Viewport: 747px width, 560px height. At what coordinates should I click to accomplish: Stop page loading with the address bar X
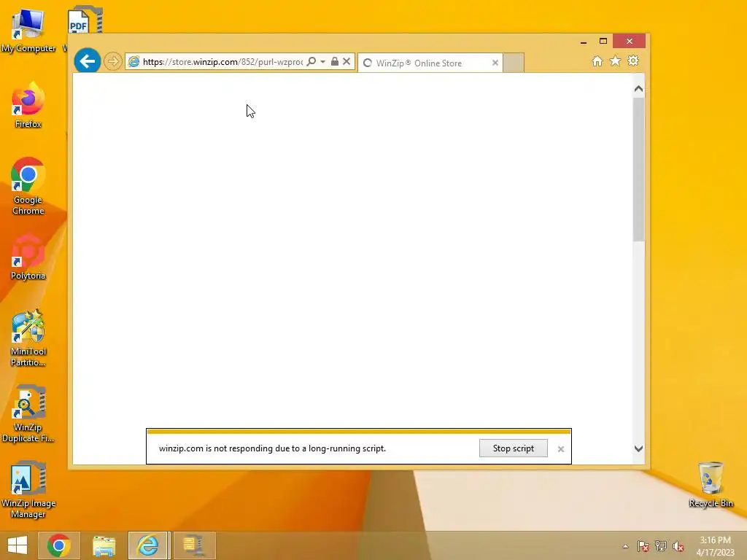(347, 61)
